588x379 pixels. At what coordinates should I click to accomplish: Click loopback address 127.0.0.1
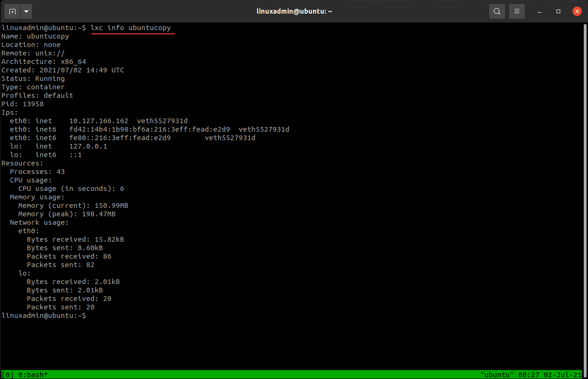[88, 146]
